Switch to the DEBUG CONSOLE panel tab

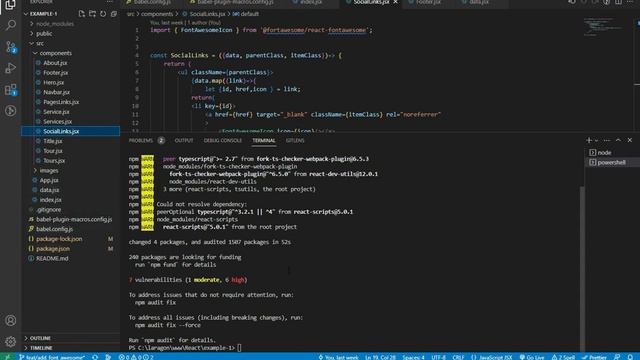[222, 140]
